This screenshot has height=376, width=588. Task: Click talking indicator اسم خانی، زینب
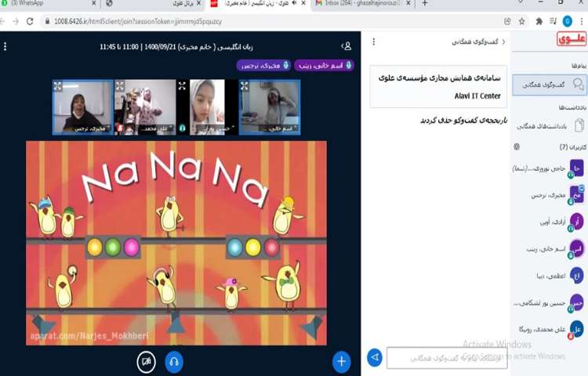(x=324, y=65)
